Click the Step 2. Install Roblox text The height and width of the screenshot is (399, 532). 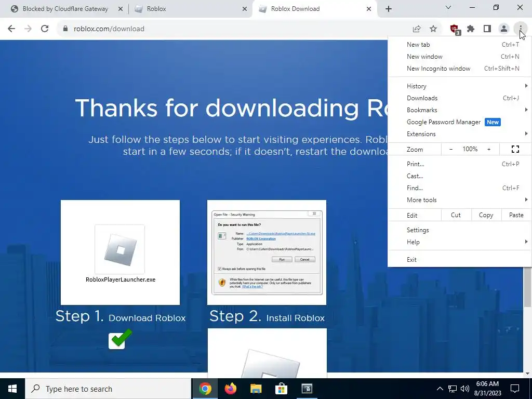click(267, 316)
